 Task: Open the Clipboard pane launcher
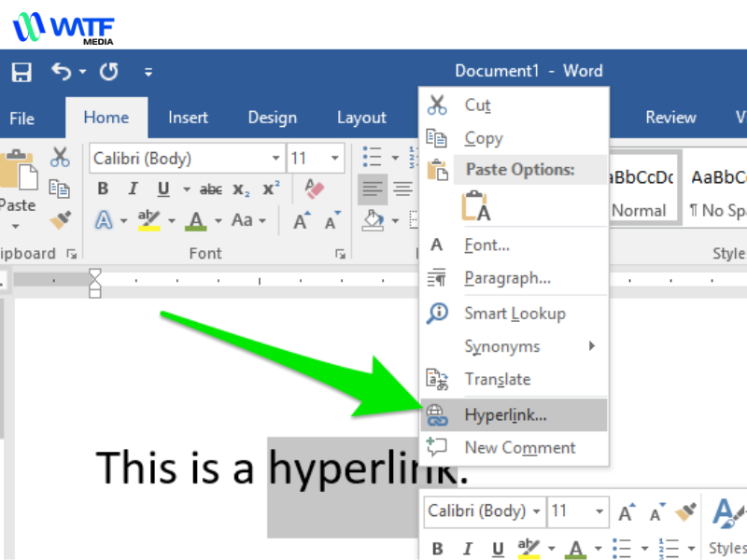[72, 254]
